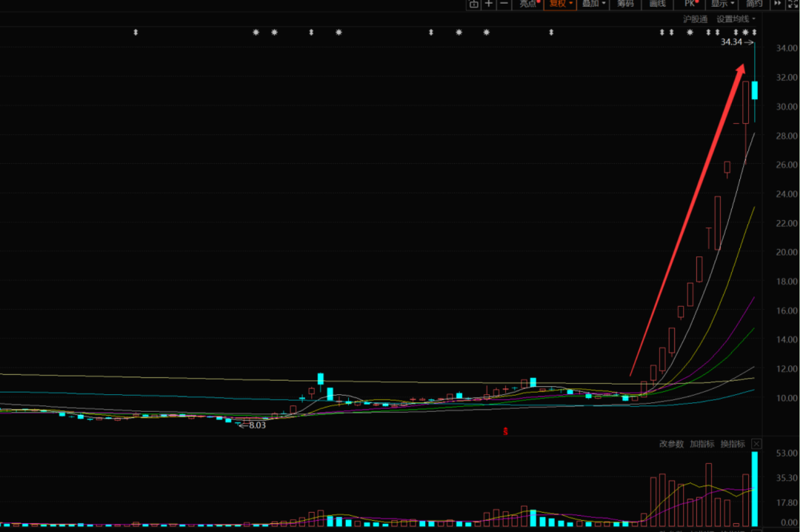Click the 28.00 price axis label
This screenshot has height=532, width=800.
point(787,136)
